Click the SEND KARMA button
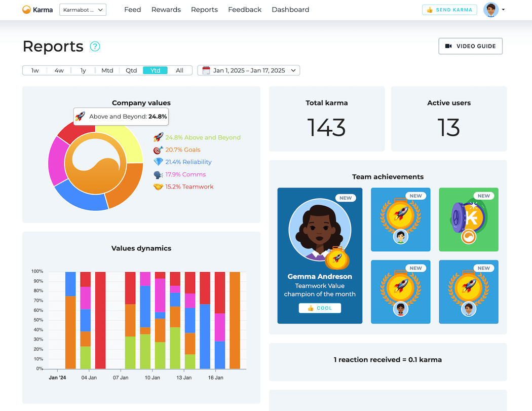The height and width of the screenshot is (411, 532). (x=449, y=9)
